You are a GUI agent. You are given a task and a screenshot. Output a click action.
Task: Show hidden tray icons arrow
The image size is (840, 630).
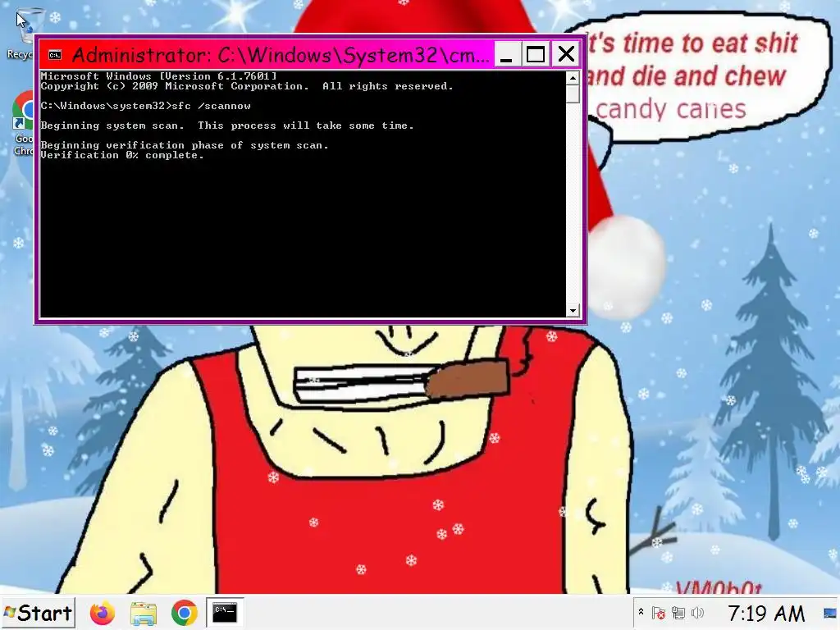[x=641, y=612]
